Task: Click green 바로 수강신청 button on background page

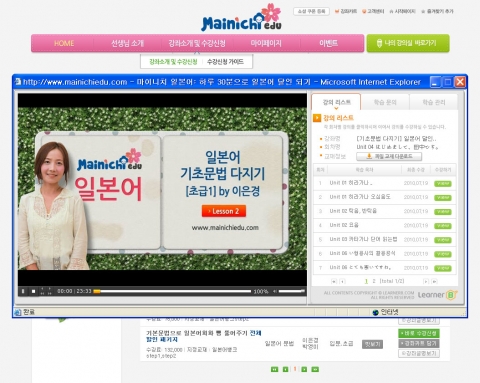Action: 419,333
